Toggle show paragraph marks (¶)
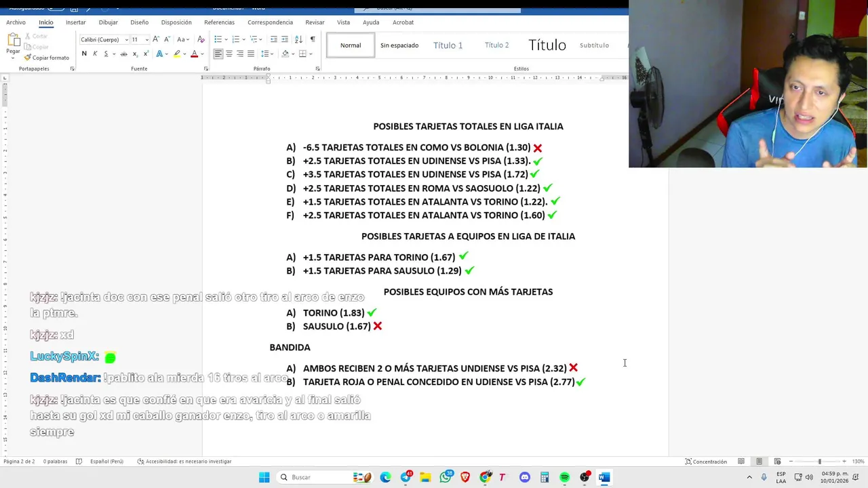Viewport: 868px width, 488px height. pos(312,39)
